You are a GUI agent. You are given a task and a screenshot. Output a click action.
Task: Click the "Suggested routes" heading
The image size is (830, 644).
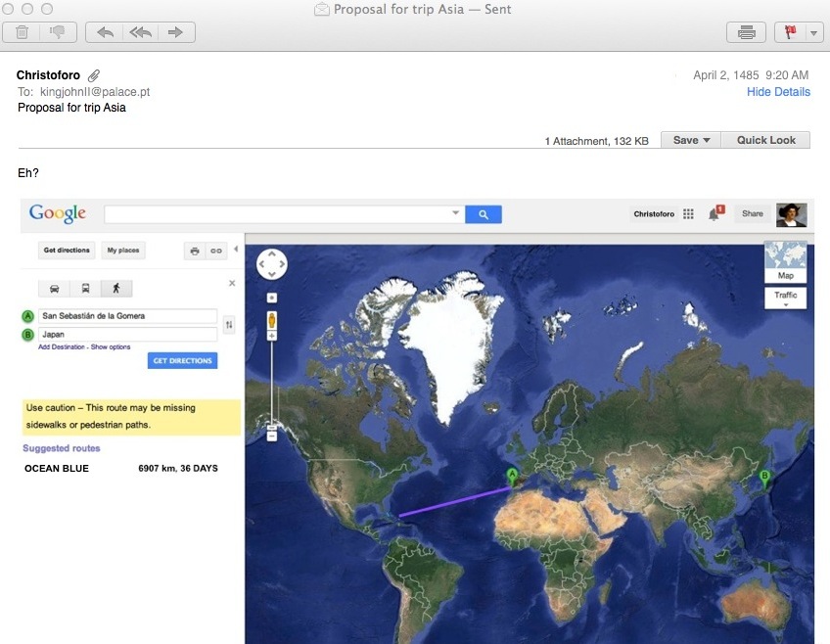pos(62,448)
